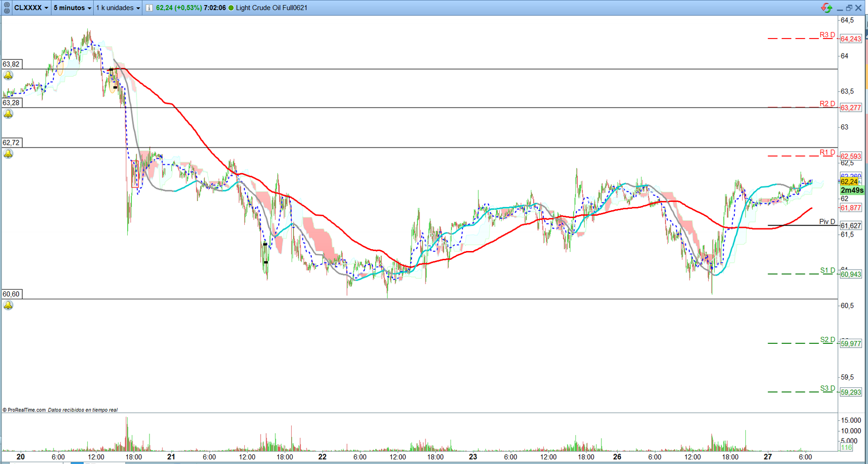Open the instrument information icon
Screen dimensions: 868x464
[149, 8]
